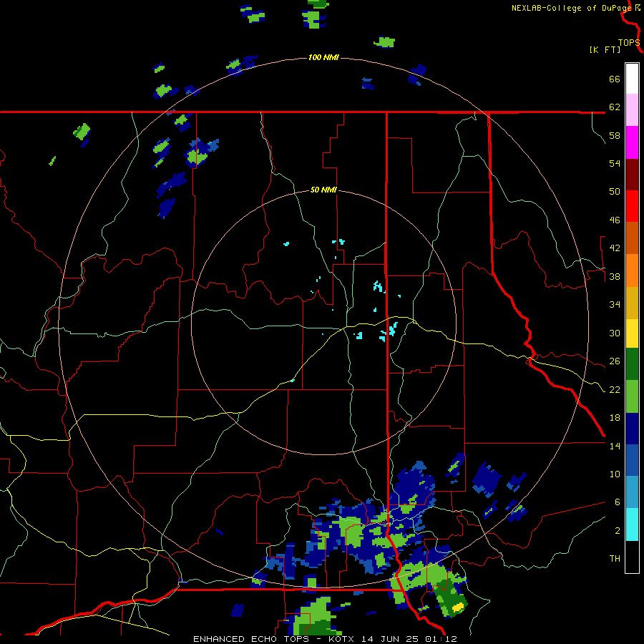Image resolution: width=644 pixels, height=644 pixels.
Task: Click the '100 NMI' range ring label
Action: [x=323, y=57]
